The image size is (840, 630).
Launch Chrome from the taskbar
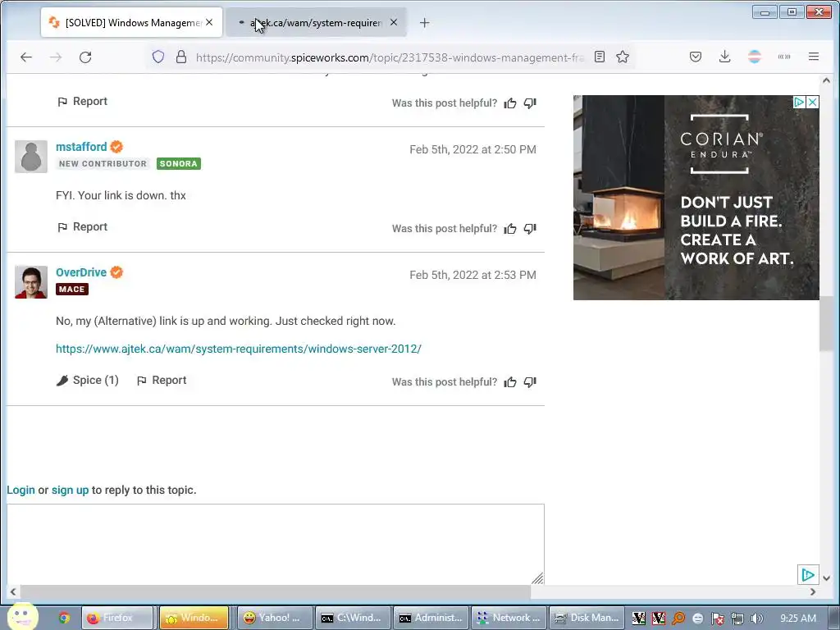tap(64, 618)
